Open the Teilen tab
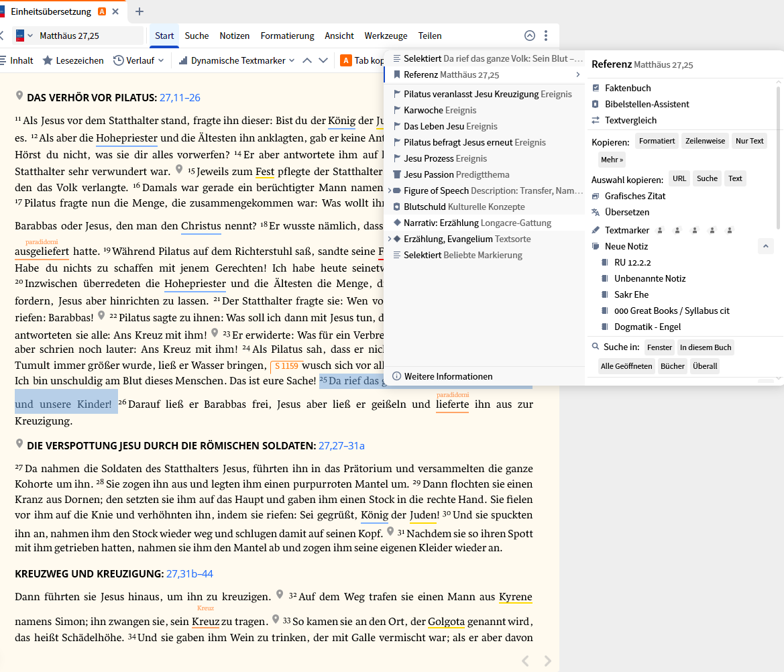This screenshot has width=784, height=672. point(430,36)
